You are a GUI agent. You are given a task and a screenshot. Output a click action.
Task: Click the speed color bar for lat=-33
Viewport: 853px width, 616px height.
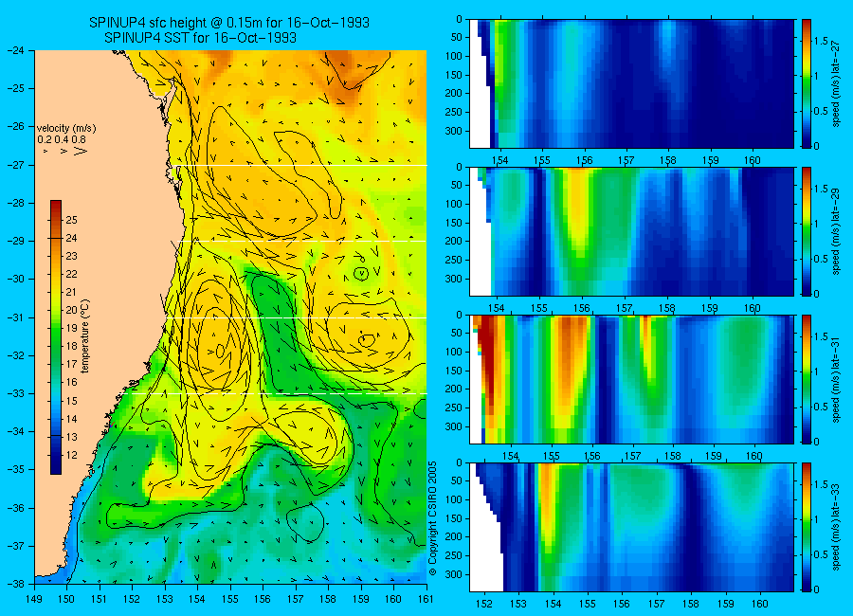click(807, 527)
